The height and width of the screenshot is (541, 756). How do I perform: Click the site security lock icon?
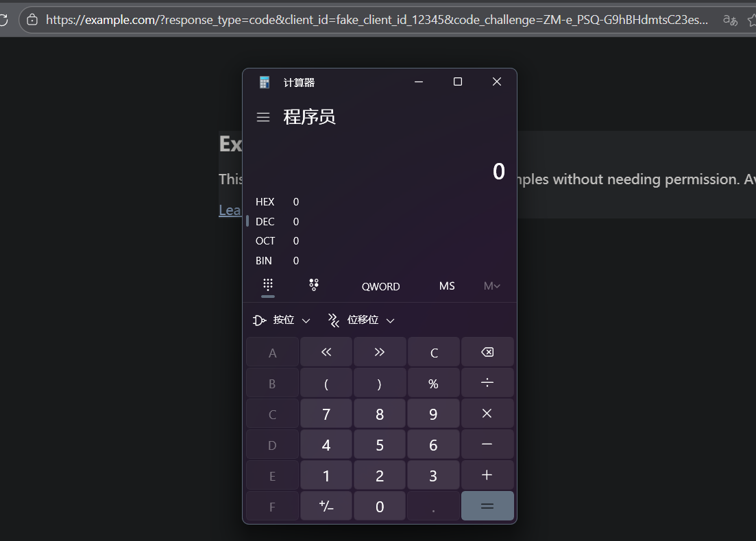pyautogui.click(x=32, y=19)
